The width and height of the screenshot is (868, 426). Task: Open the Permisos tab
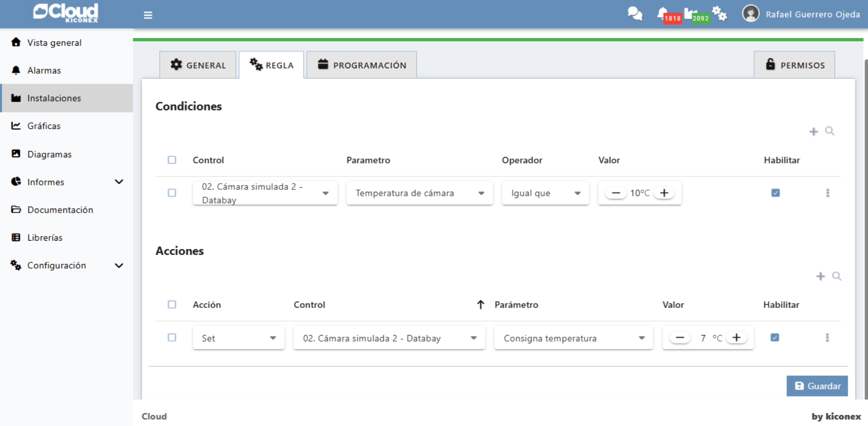click(x=794, y=65)
